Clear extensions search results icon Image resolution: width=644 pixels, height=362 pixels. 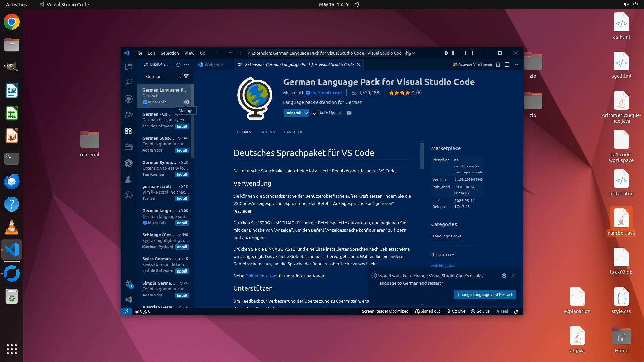tap(179, 76)
